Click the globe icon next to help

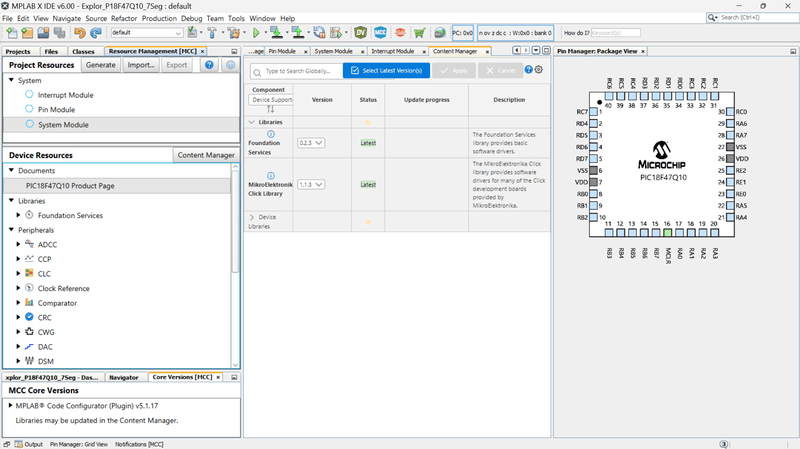tap(231, 65)
